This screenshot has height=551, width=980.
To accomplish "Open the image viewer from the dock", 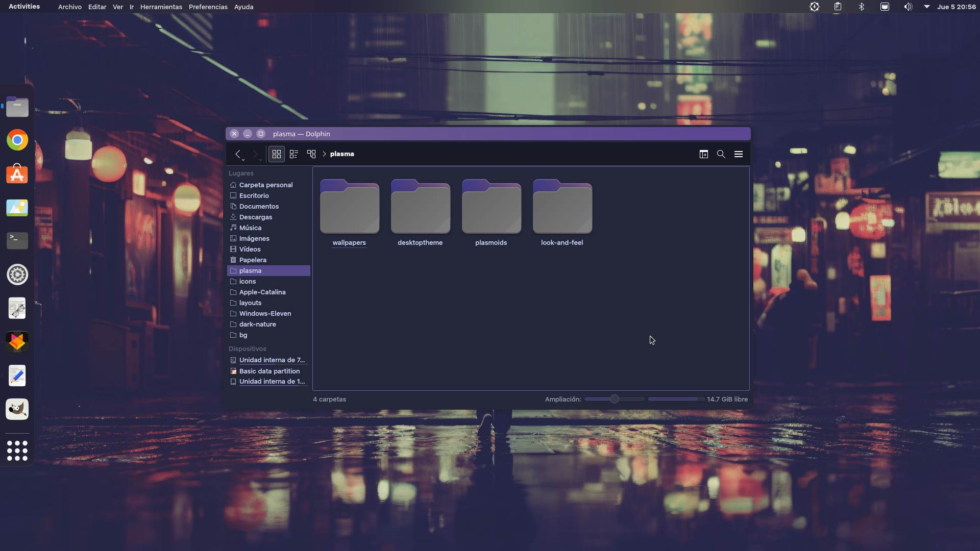I will 17,207.
